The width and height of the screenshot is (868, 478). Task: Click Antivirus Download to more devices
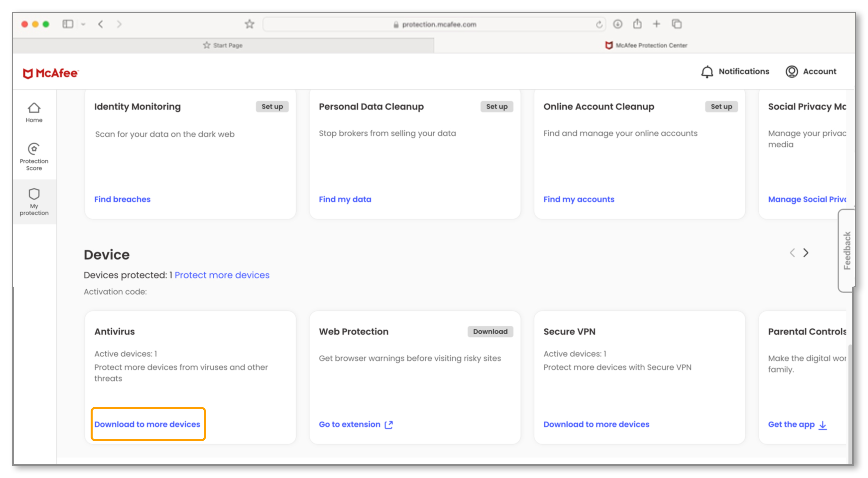pyautogui.click(x=147, y=425)
